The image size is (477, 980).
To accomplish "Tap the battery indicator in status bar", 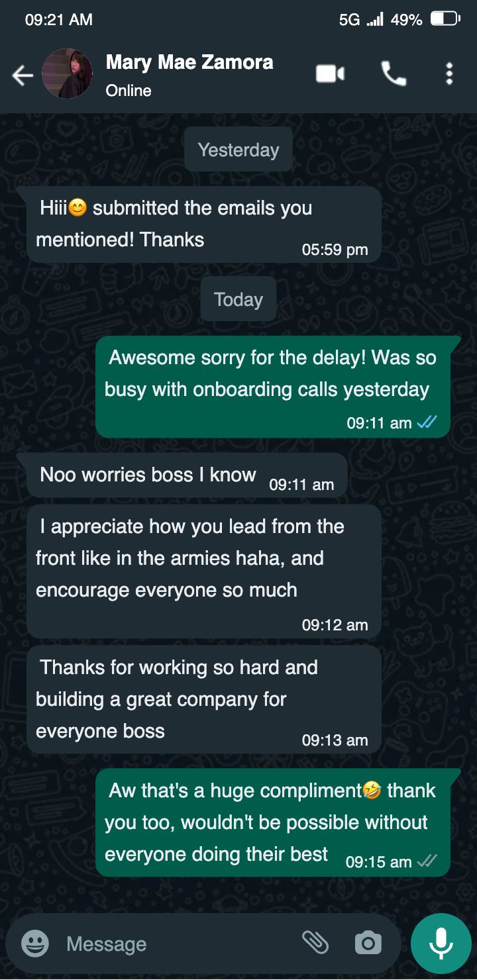I will (445, 19).
